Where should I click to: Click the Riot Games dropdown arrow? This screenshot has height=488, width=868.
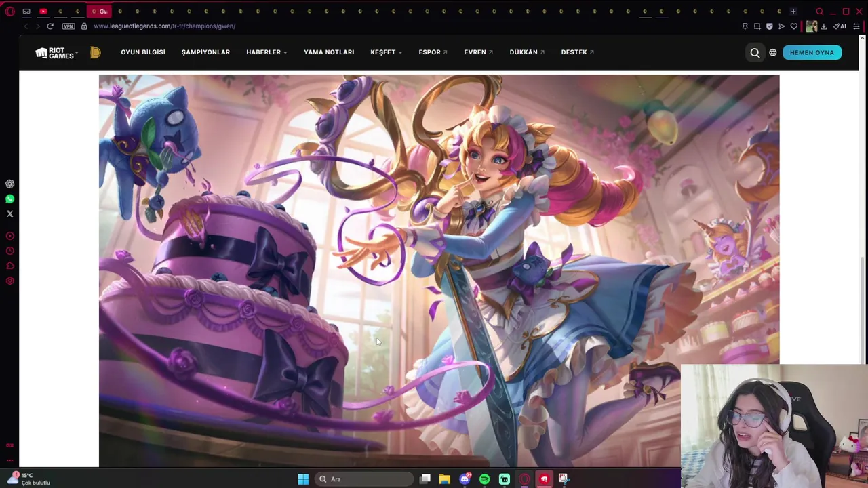click(x=77, y=52)
